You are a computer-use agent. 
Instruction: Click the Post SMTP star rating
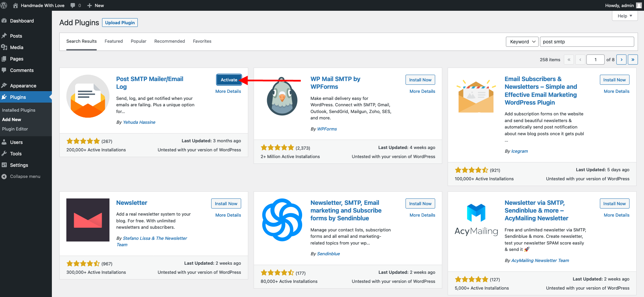83,141
